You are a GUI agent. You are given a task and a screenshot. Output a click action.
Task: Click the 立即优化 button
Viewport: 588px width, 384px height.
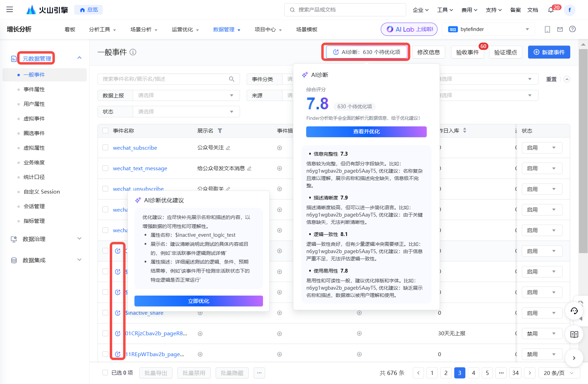click(x=199, y=301)
